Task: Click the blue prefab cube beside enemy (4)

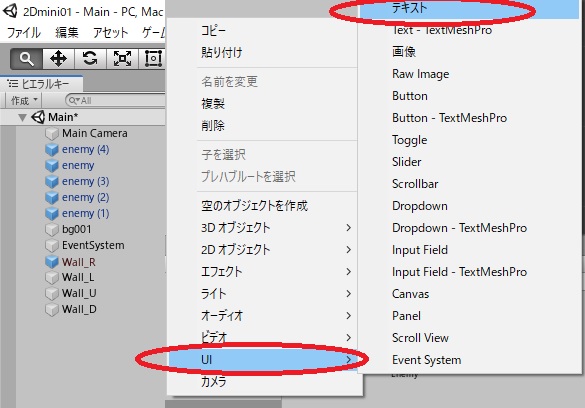Action: [51, 150]
